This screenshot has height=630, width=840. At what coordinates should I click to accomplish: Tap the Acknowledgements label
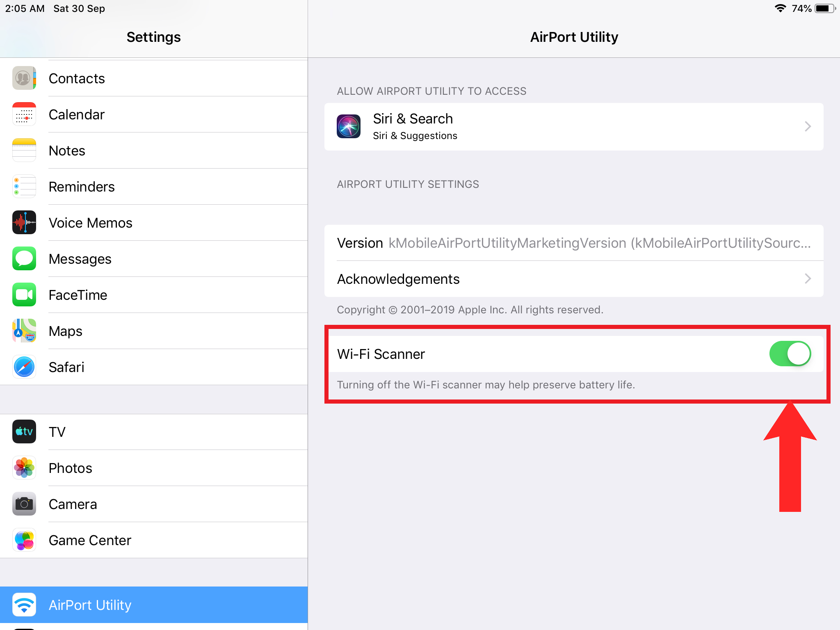click(x=398, y=279)
